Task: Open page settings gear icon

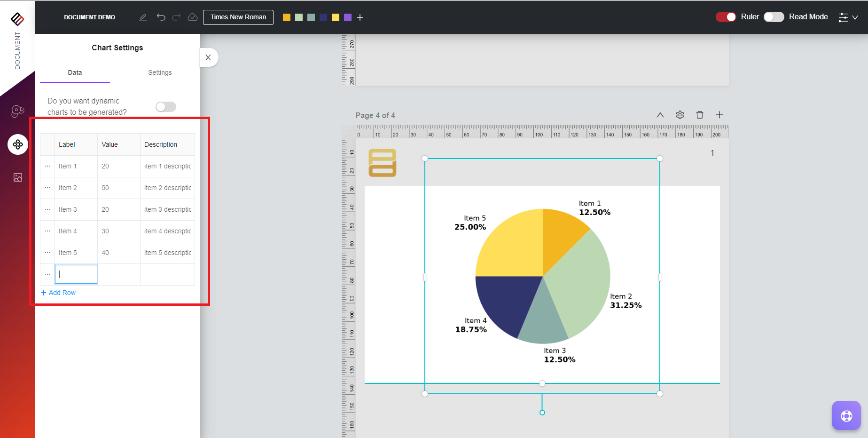Action: tap(680, 115)
